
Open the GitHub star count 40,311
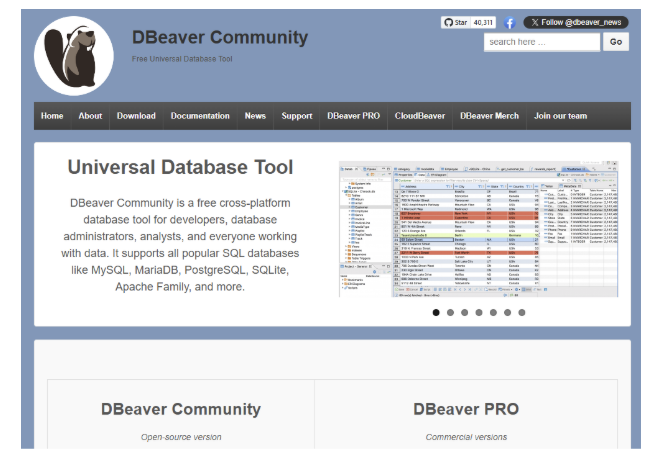point(484,22)
